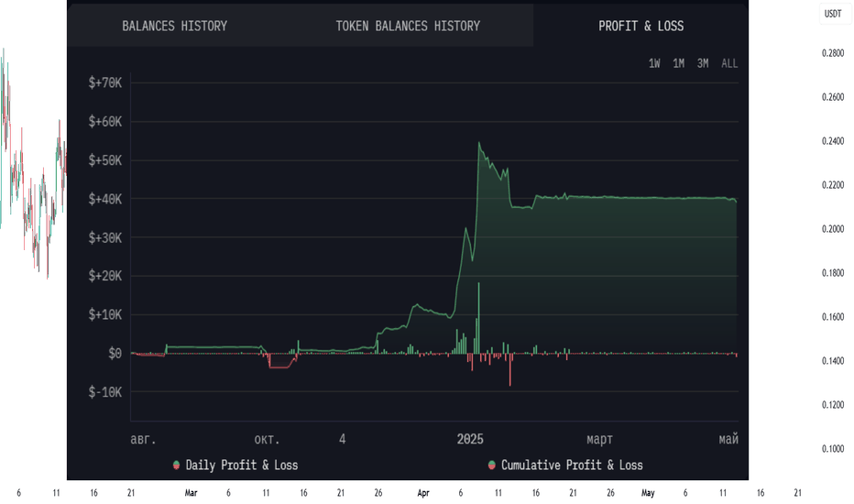
Task: Toggle Cumulative Profit & Loss legend dot
Action: coord(492,465)
